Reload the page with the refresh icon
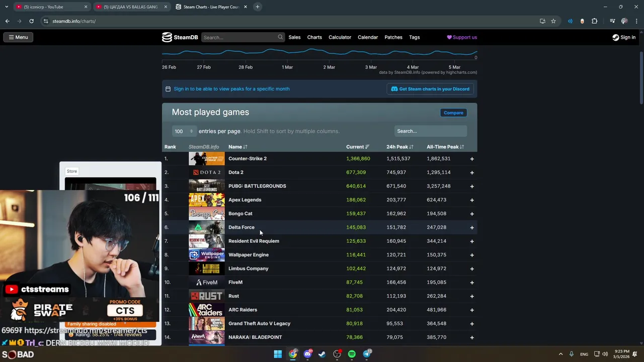This screenshot has width=644, height=362. click(x=31, y=21)
